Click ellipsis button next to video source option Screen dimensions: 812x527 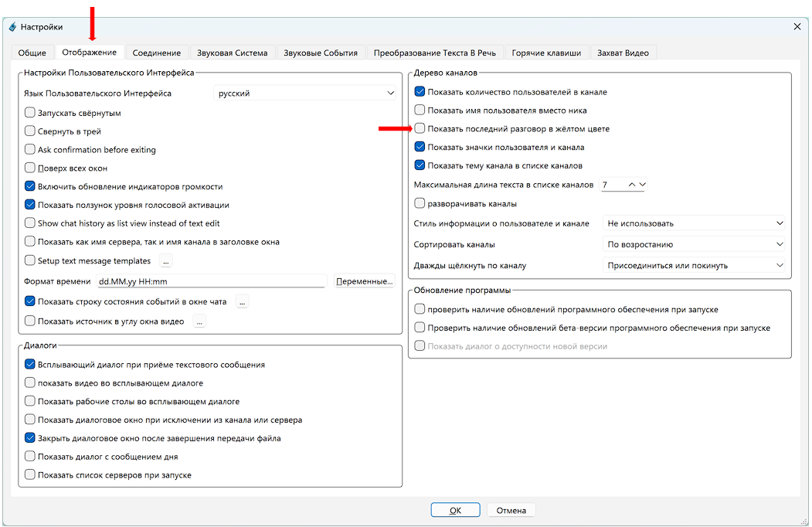(x=199, y=321)
